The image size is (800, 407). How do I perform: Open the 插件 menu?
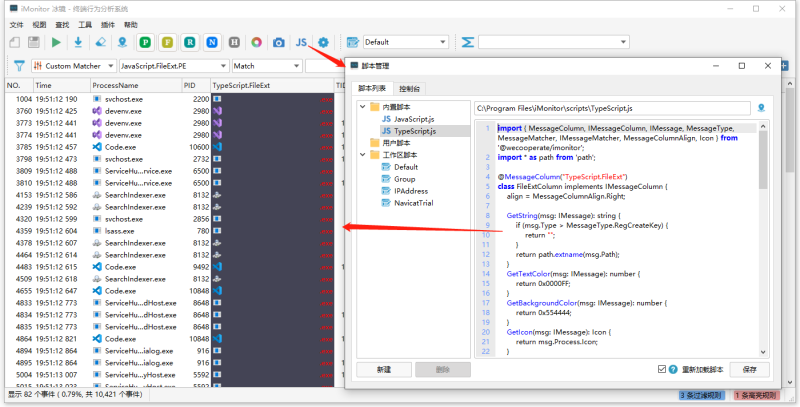[x=108, y=24]
